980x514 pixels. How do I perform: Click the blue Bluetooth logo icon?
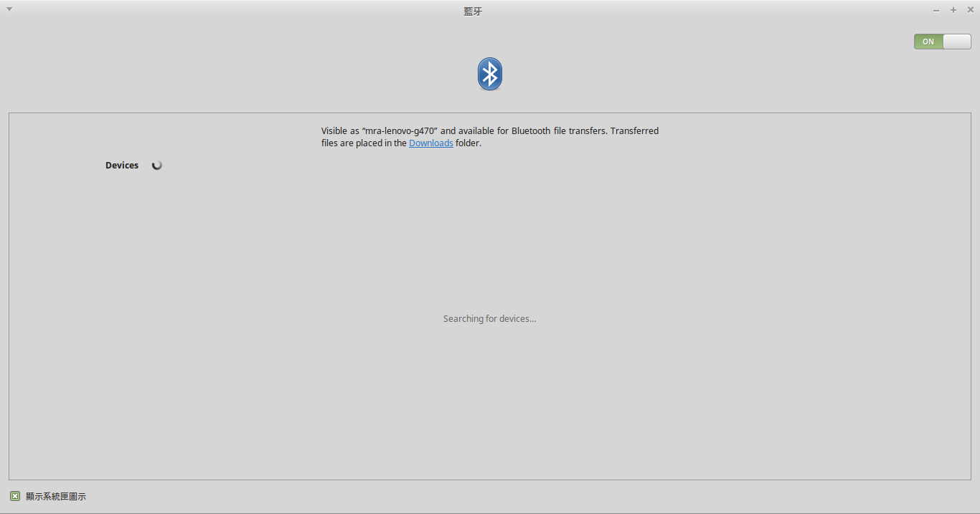pos(490,74)
